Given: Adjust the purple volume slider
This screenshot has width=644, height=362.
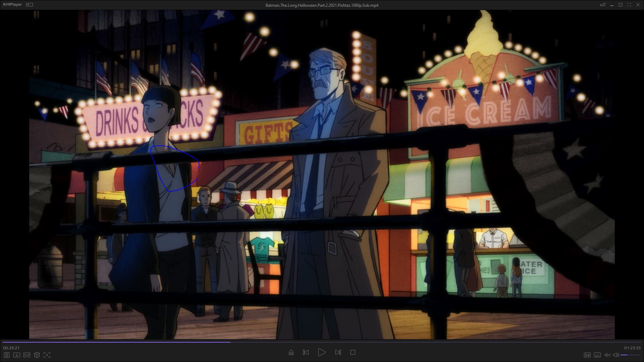Looking at the screenshot, I should 630,355.
